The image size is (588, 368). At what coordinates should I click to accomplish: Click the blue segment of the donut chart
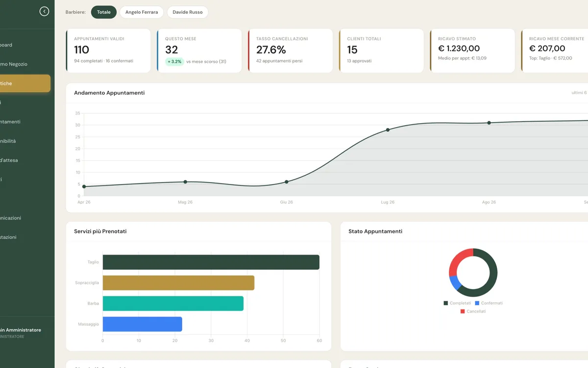pos(455,283)
